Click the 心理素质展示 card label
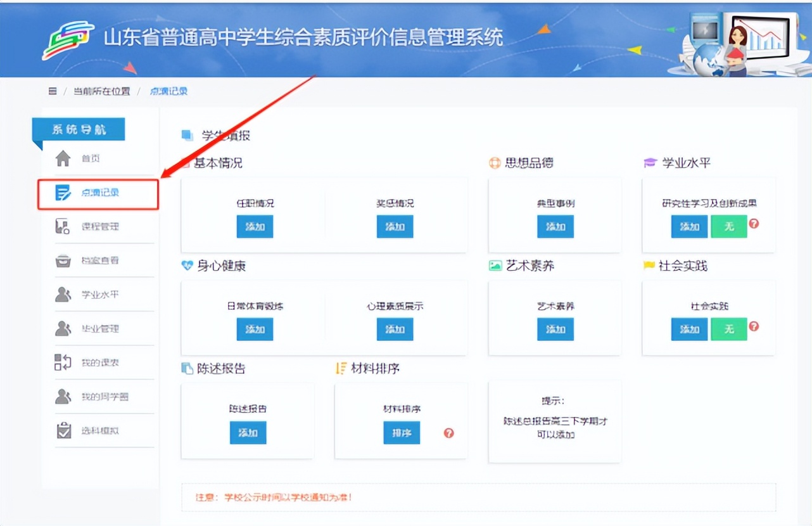This screenshot has height=526, width=812. (395, 306)
